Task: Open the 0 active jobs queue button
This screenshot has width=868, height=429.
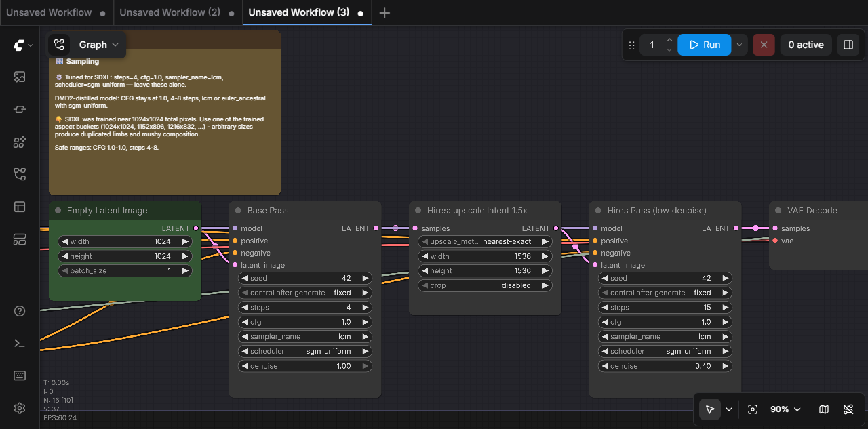Action: tap(806, 45)
